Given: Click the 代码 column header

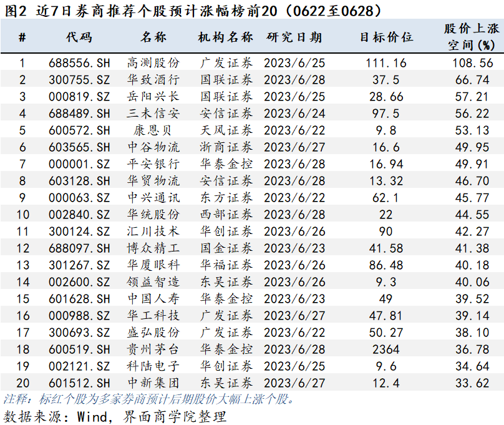Looking at the screenshot, I should click(x=79, y=37).
